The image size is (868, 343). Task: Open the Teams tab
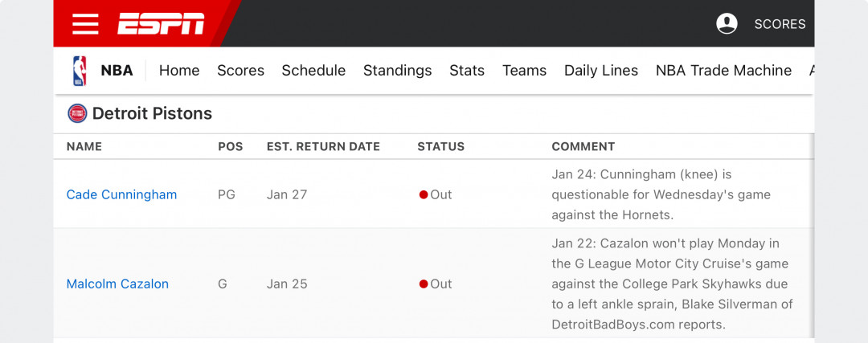pos(524,71)
